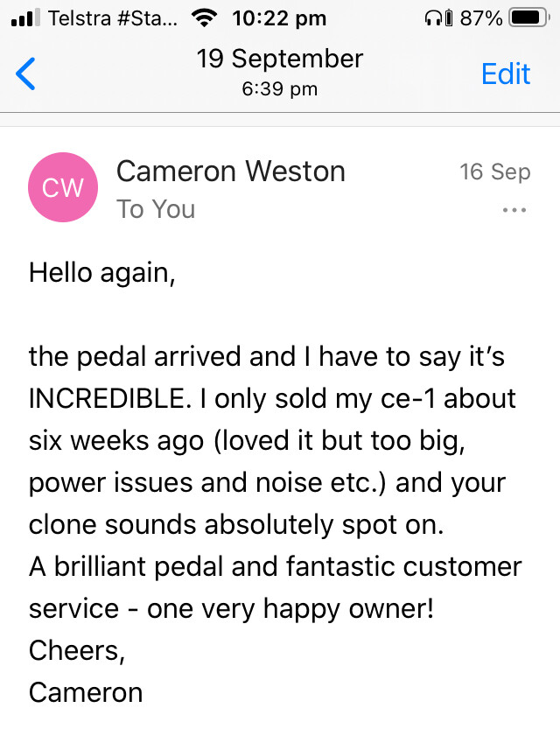Tap the 10:22 pm status bar clock
The image size is (560, 750).
coord(279,18)
